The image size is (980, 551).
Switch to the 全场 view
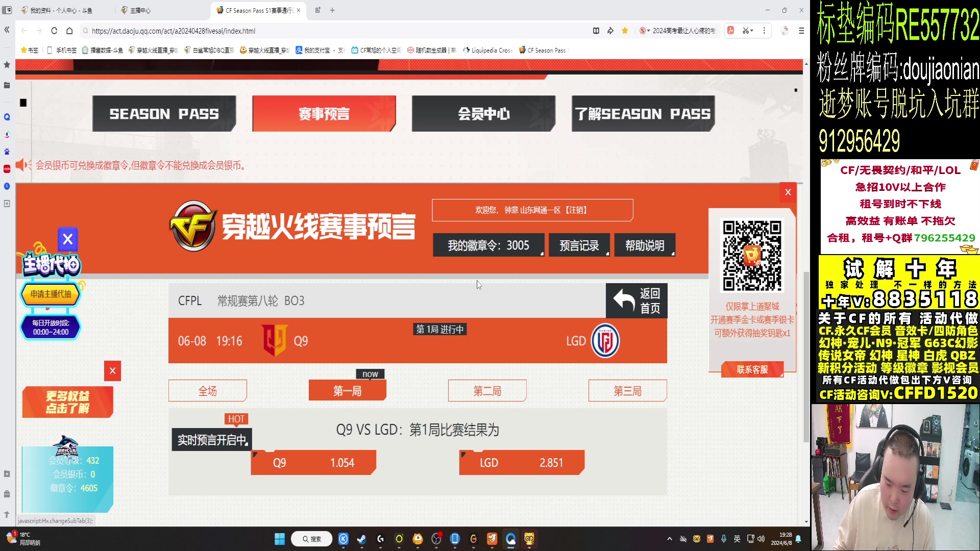tap(207, 390)
